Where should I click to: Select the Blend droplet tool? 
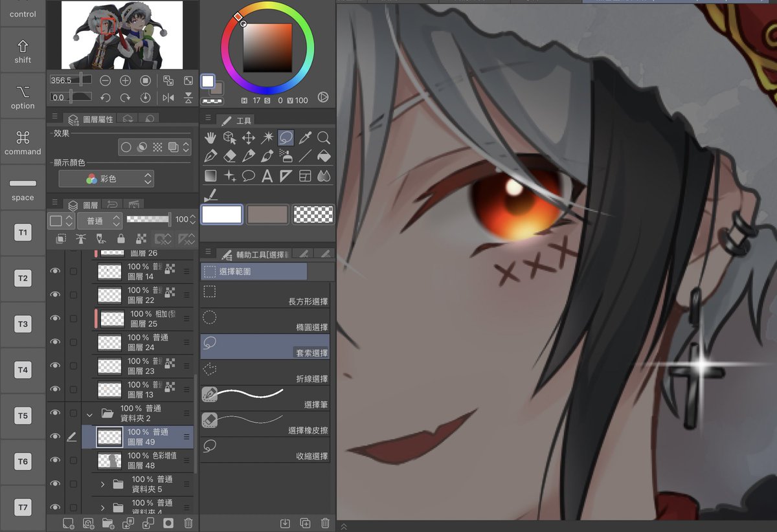324,175
